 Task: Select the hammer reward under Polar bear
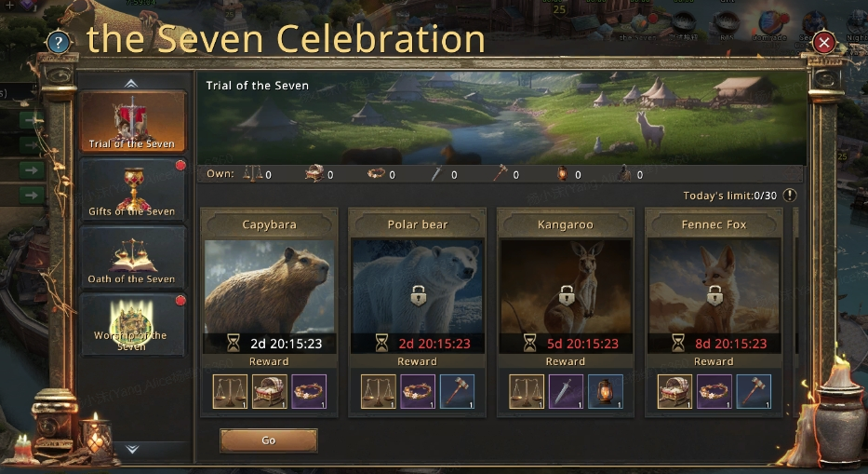tap(457, 391)
